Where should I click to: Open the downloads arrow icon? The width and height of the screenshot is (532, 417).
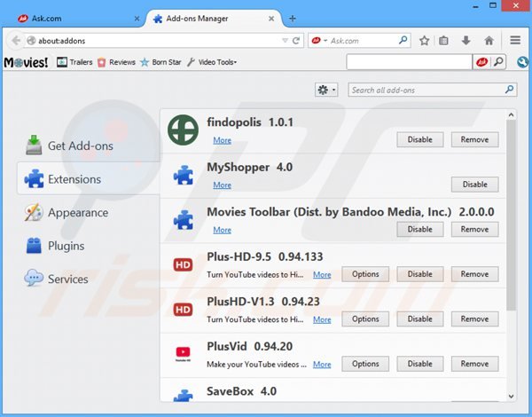tap(465, 41)
